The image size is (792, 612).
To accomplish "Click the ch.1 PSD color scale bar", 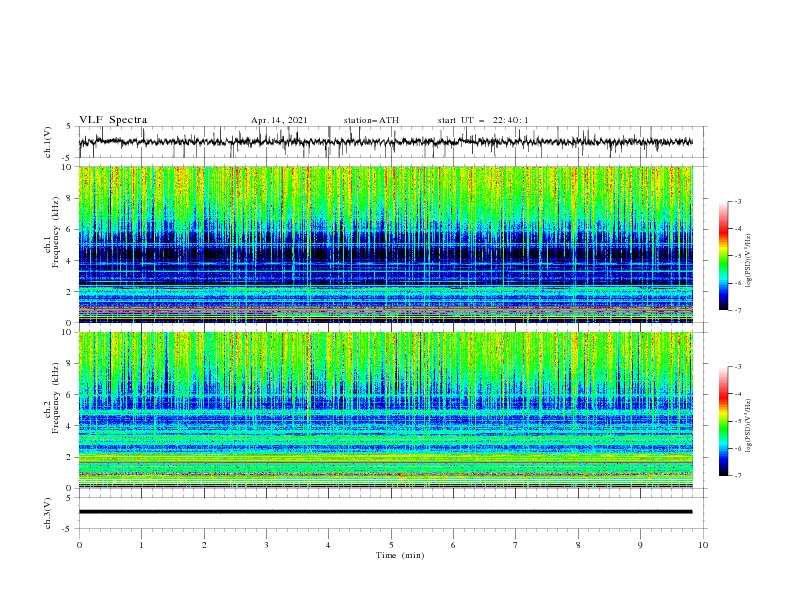I will 723,256.
